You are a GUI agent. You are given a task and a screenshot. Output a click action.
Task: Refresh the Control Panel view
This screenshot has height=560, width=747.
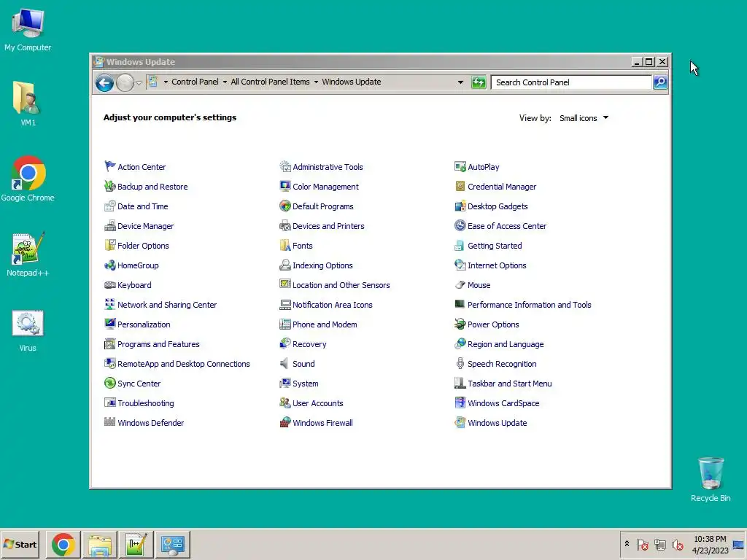click(479, 82)
